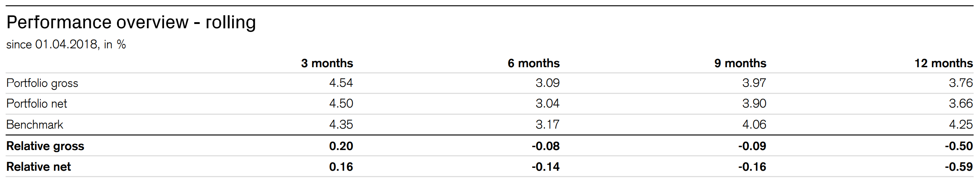Select the '12 months' column header
Image resolution: width=980 pixels, height=186 pixels.
click(943, 63)
